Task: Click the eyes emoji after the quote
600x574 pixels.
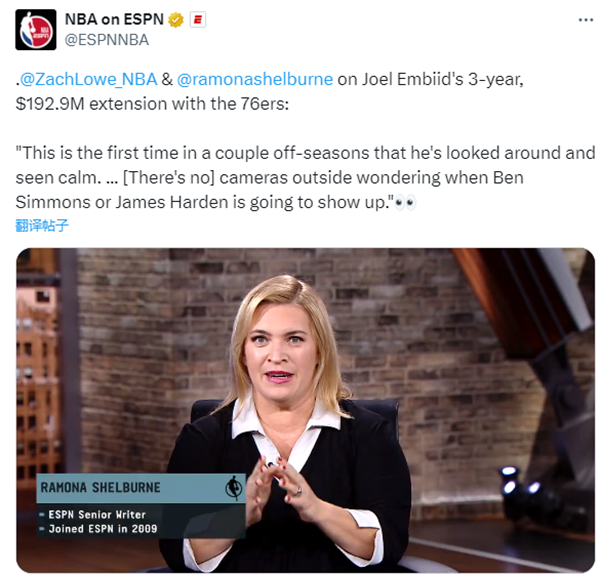Action: tap(405, 202)
